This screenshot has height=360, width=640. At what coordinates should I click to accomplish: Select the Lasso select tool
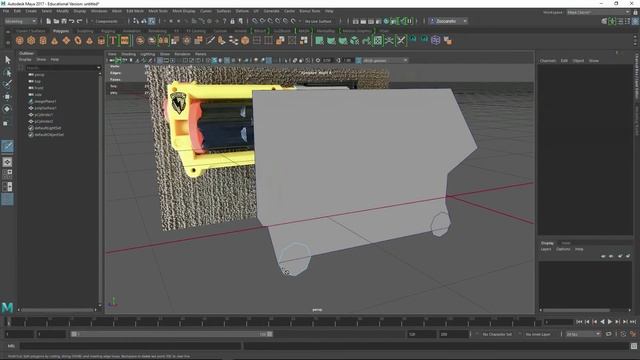[7, 73]
